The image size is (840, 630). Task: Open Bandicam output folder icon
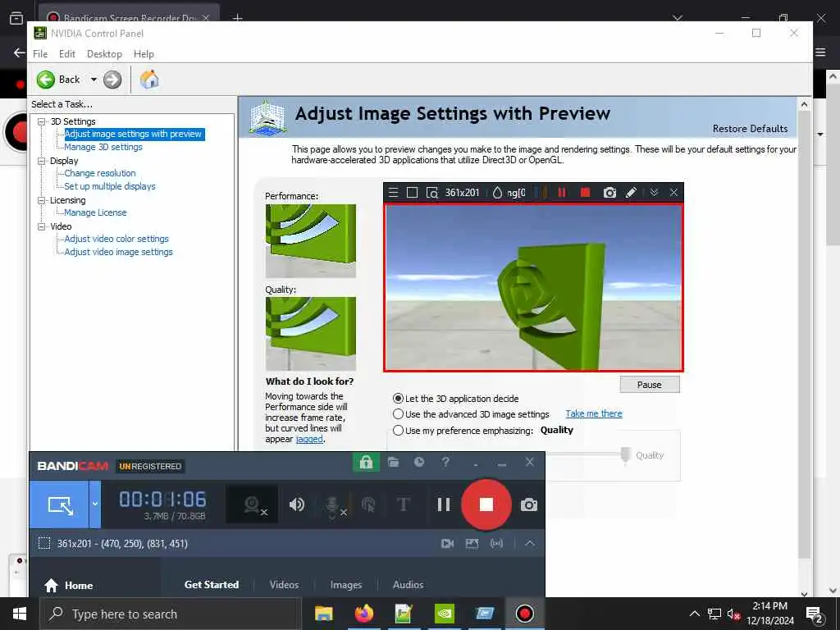click(393, 462)
